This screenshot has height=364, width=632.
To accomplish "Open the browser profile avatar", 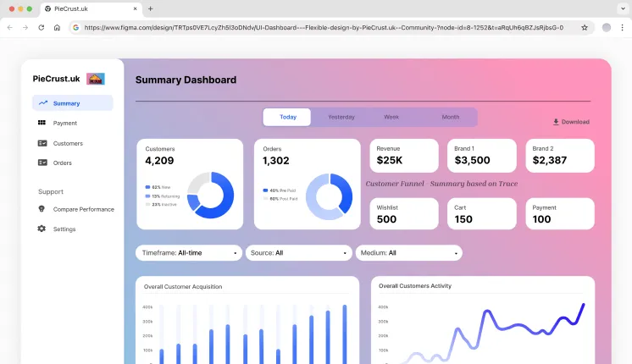I will pos(607,27).
